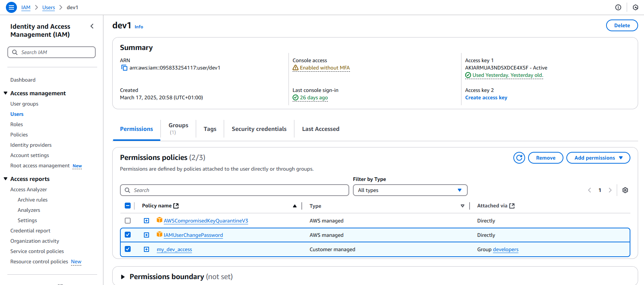
Task: Uncheck the my_dev_access policy checkbox
Action: coord(128,249)
